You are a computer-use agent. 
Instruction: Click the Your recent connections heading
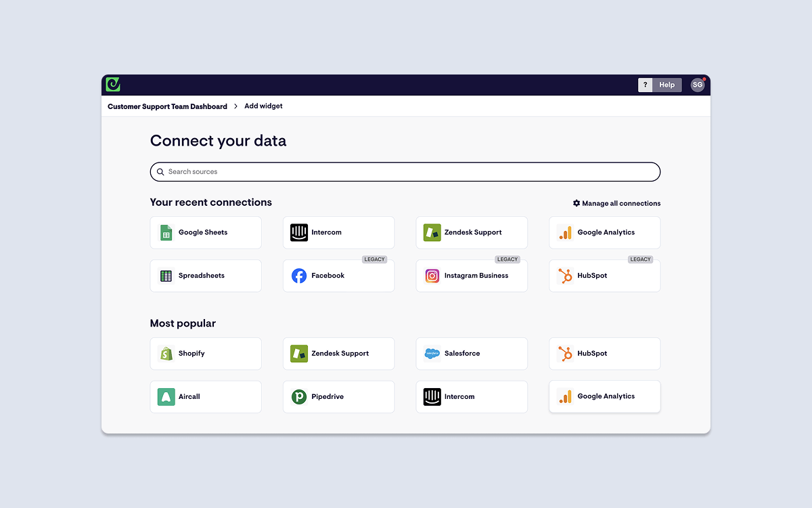pos(211,203)
